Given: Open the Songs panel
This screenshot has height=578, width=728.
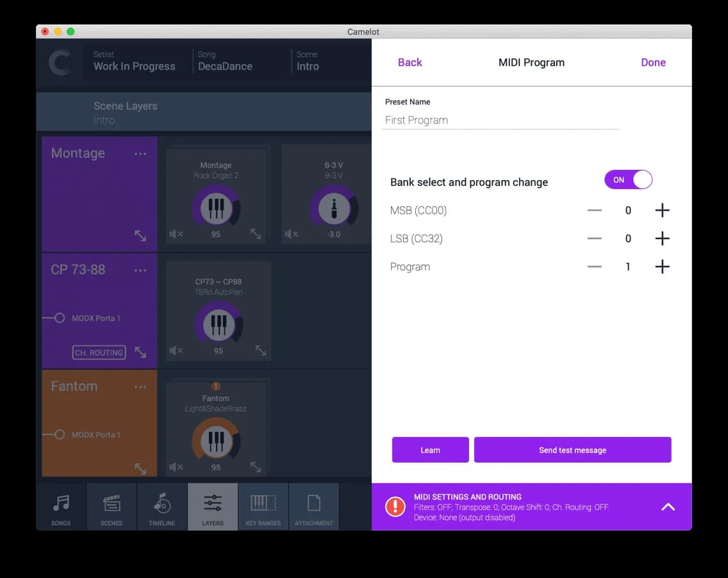Looking at the screenshot, I should tap(61, 506).
